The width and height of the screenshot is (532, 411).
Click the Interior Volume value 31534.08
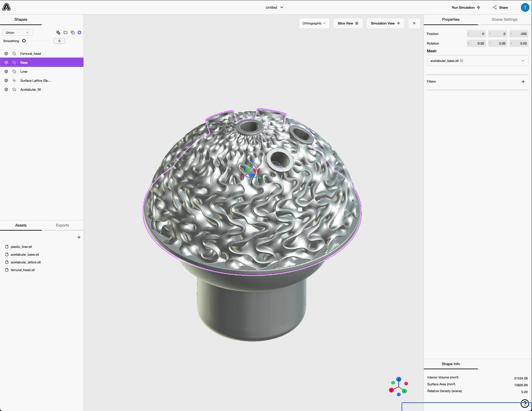coord(521,378)
